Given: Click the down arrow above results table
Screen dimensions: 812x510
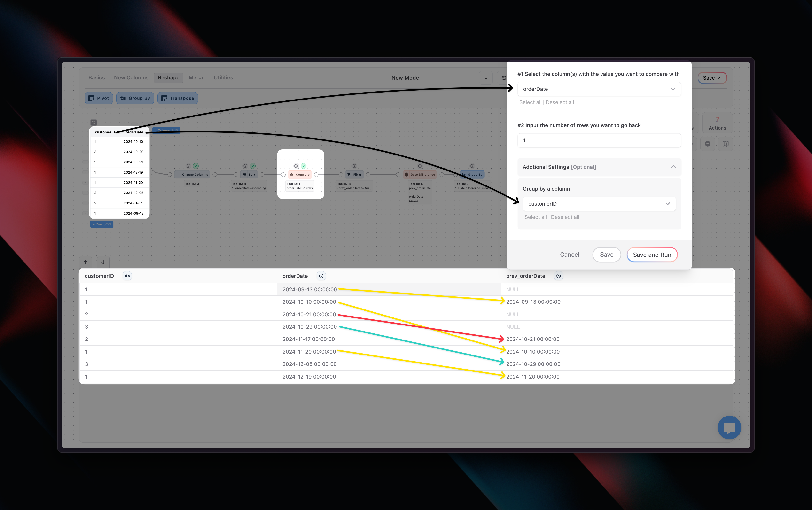Looking at the screenshot, I should [x=103, y=262].
